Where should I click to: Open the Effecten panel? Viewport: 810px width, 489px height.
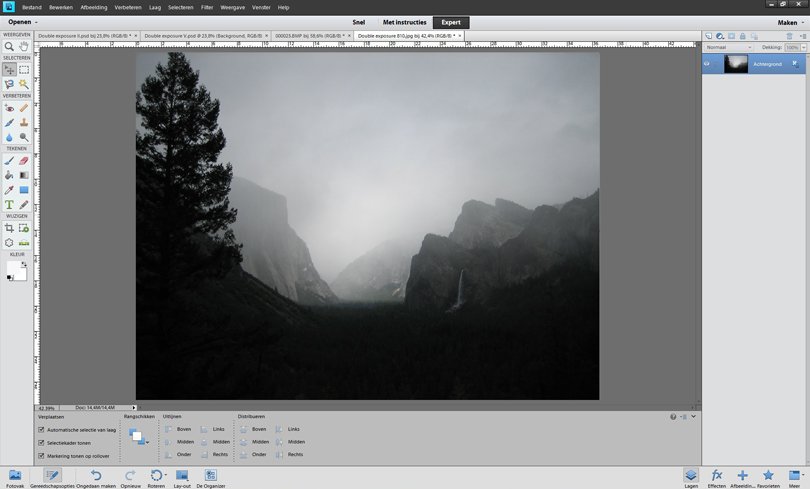coord(716,478)
